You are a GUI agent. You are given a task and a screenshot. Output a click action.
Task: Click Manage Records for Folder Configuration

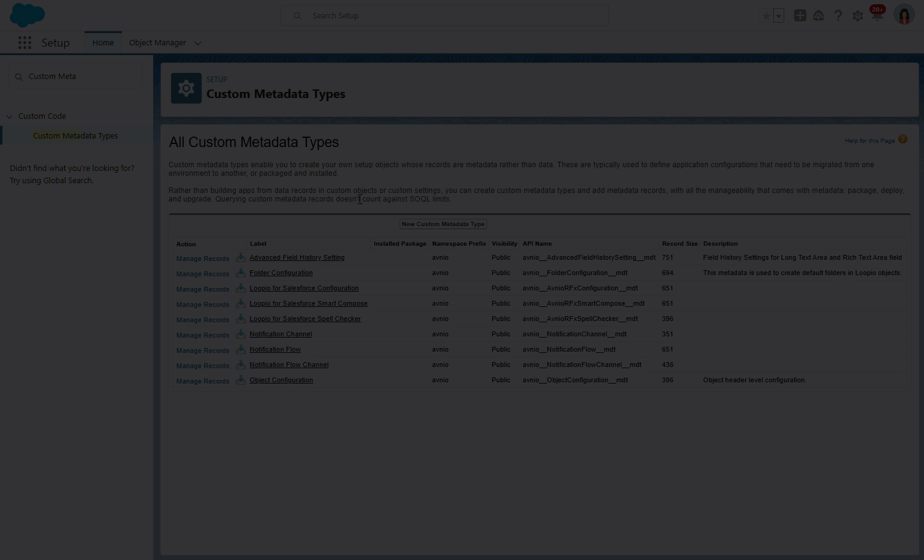(203, 274)
